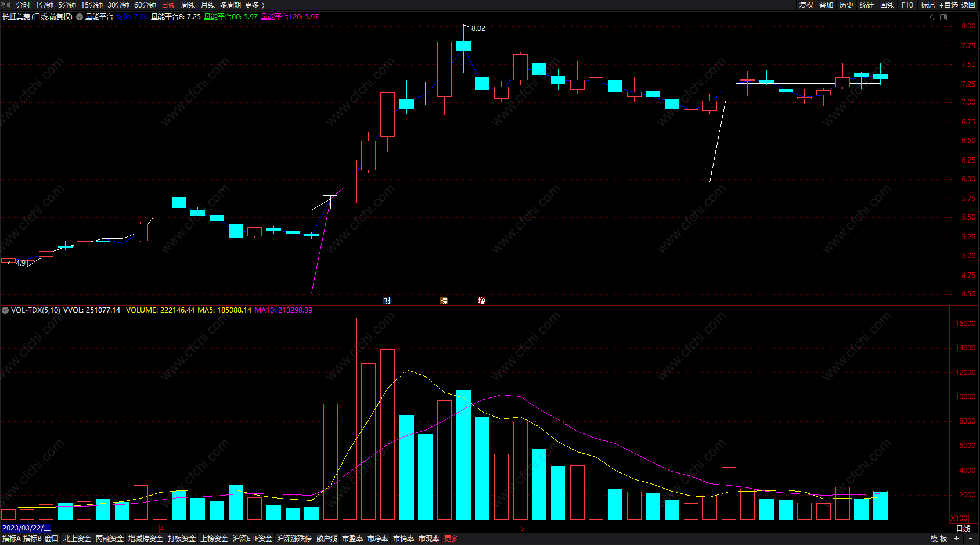Show the 市盈率 indicator
980x545 pixels.
click(x=352, y=539)
